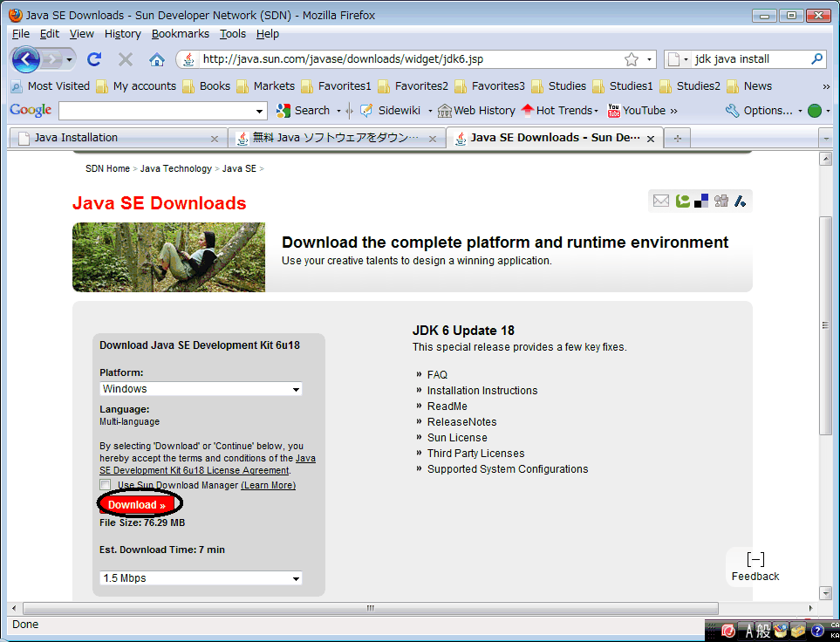This screenshot has height=642, width=840.
Task: Open the search engine selector dropdown
Action: click(679, 59)
